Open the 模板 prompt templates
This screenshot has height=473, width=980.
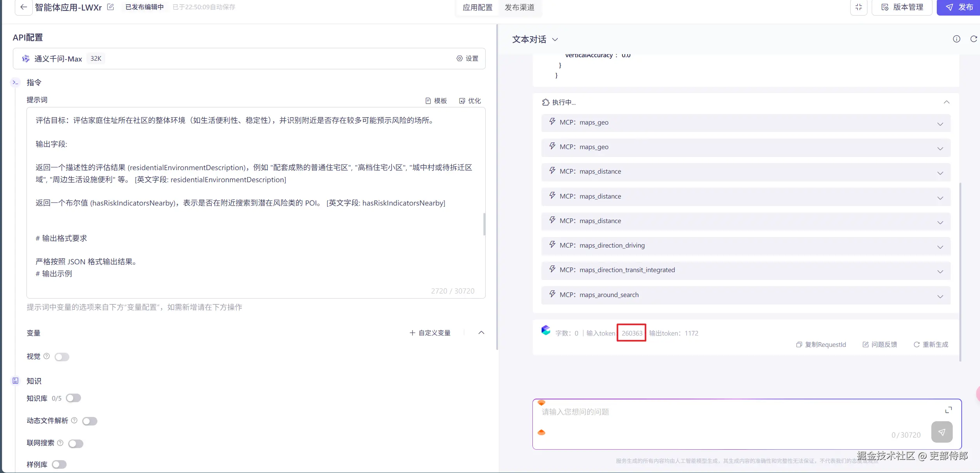point(436,101)
